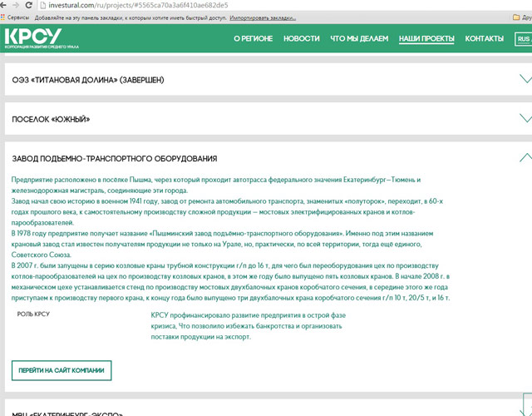
Task: Click the Перейти на сайт компании button
Action: click(x=62, y=370)
